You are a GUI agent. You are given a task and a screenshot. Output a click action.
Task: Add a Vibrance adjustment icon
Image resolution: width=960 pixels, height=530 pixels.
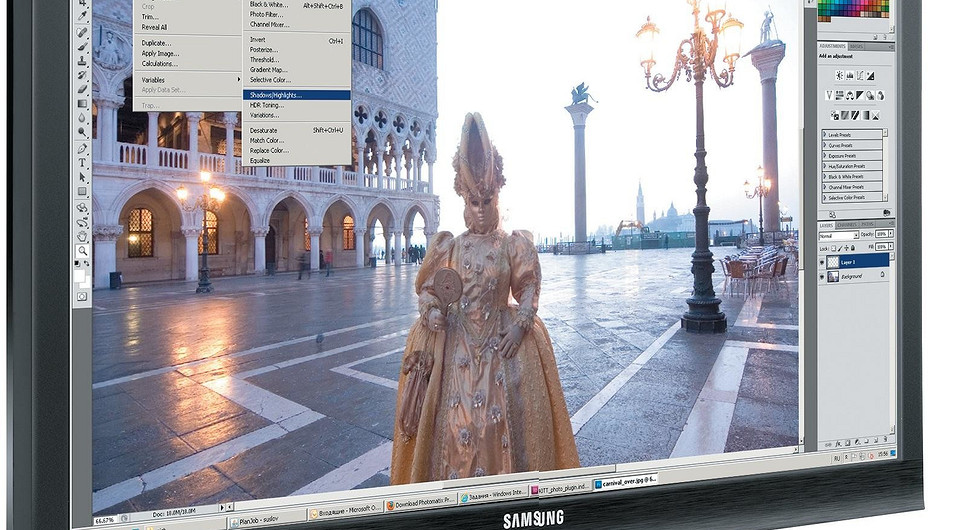[x=829, y=95]
